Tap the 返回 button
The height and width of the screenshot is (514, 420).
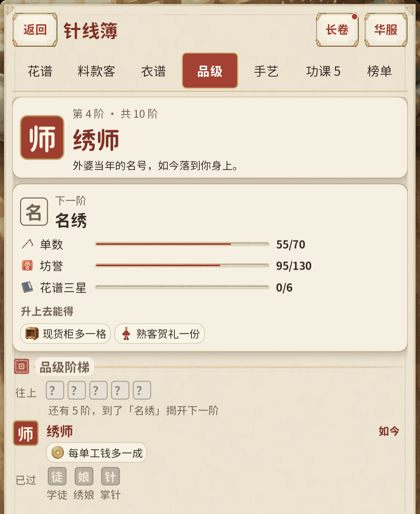(35, 30)
